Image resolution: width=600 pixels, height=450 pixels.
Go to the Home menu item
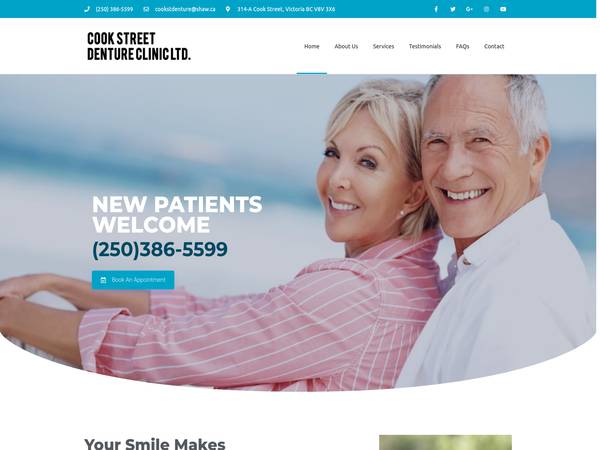[311, 46]
